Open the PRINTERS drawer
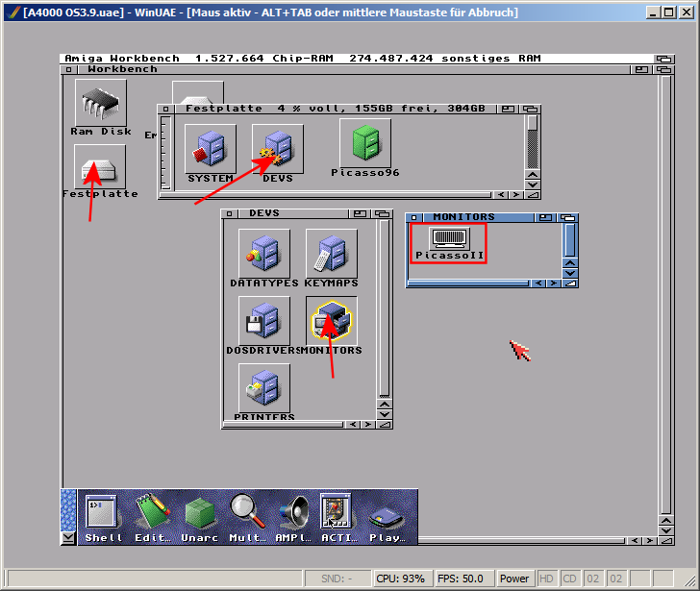Image resolution: width=700 pixels, height=591 pixels. [x=264, y=387]
